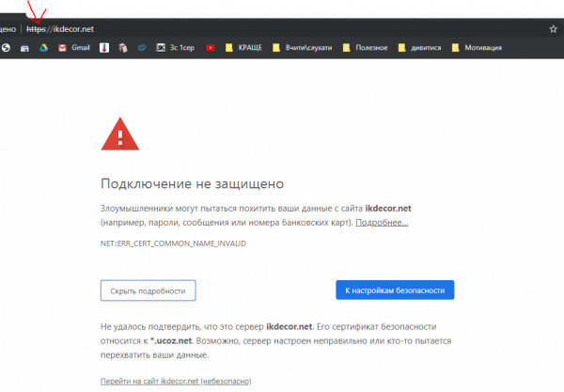Proceed via 'Перейти на сайт ikdecor.net (небезопасно)'
564x392 pixels.
[x=176, y=381]
